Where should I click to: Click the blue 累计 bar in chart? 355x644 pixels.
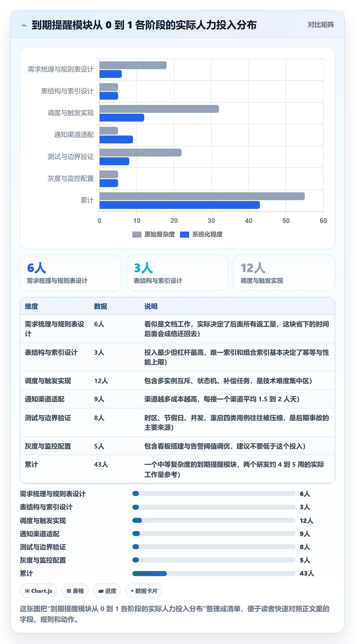[x=180, y=205]
